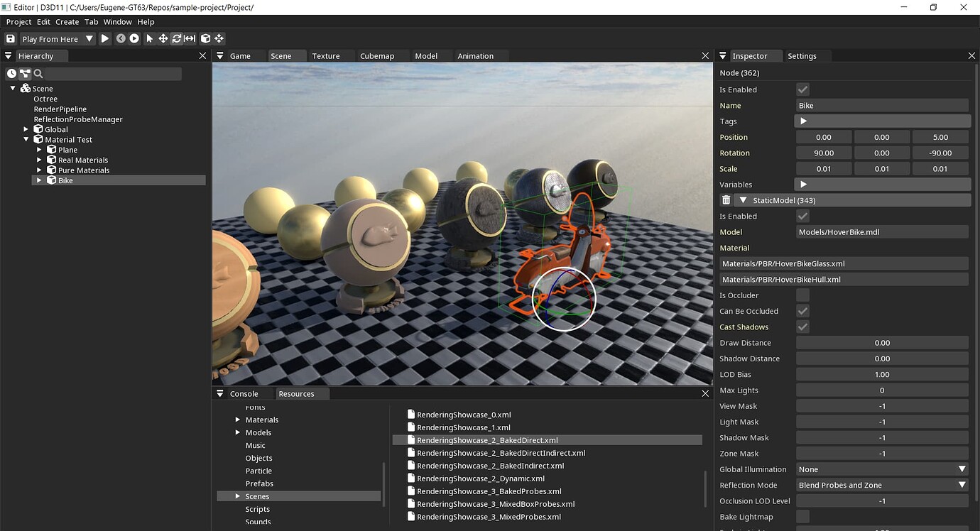Switch to the Settings tab
This screenshot has width=980, height=531.
[x=802, y=55]
